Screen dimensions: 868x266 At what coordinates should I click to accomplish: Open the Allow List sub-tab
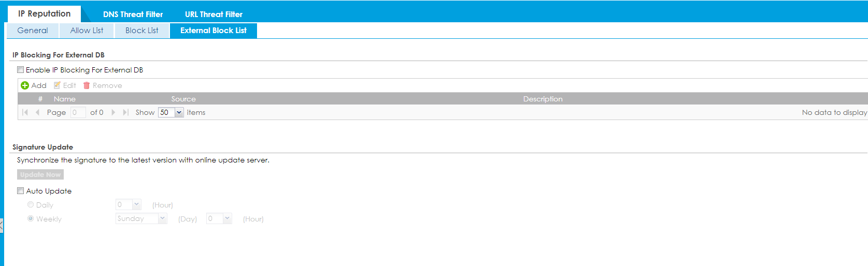pos(87,31)
